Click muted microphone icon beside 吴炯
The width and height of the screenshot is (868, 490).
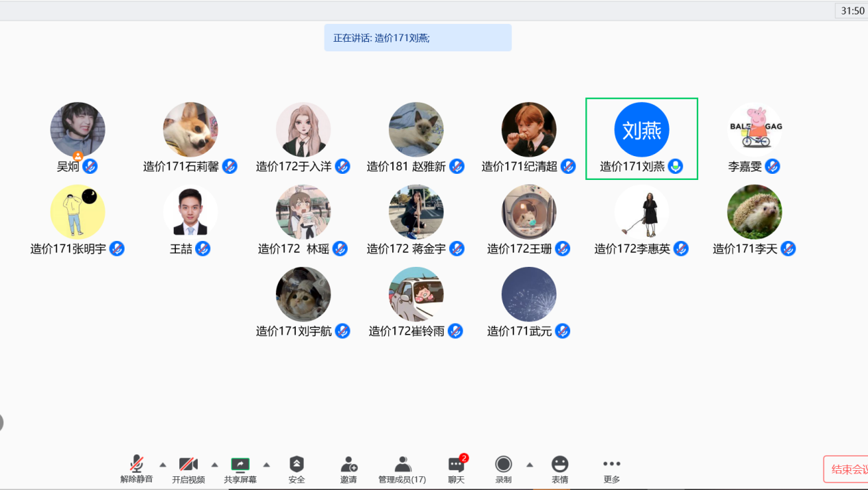pyautogui.click(x=90, y=166)
